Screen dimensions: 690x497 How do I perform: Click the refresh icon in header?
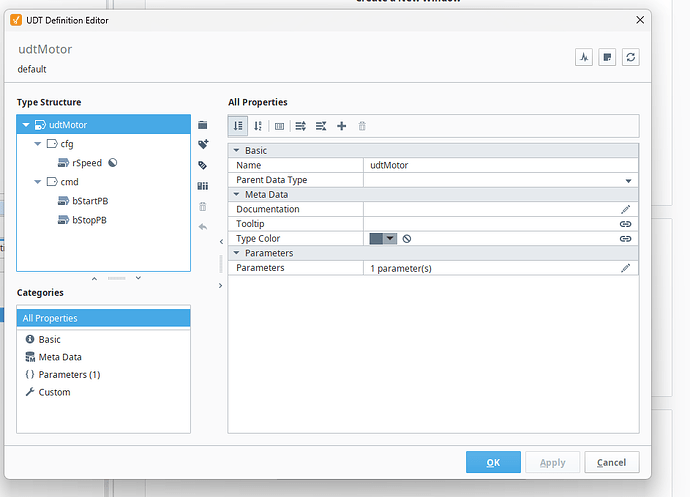click(631, 57)
